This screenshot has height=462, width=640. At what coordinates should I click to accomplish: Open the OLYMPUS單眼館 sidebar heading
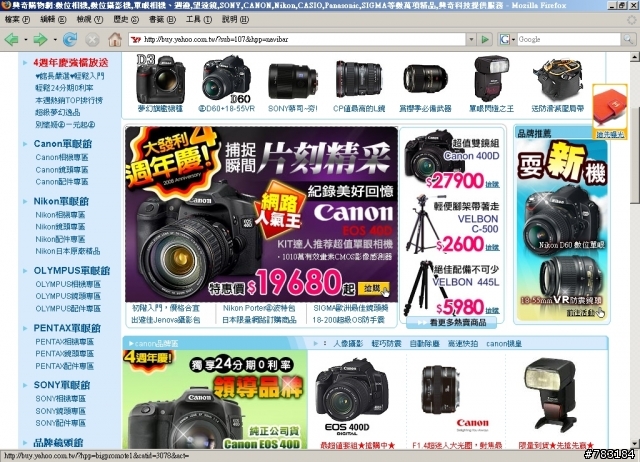pos(72,271)
